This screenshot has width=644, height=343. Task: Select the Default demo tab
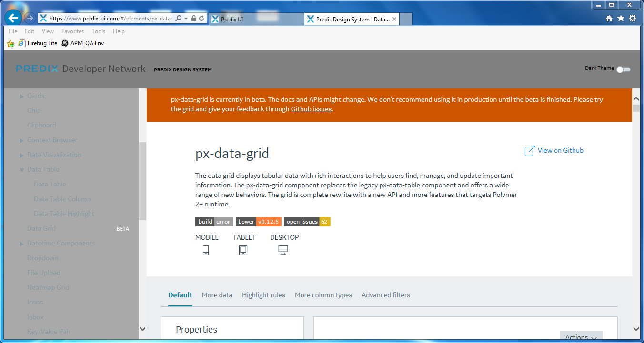pyautogui.click(x=180, y=295)
